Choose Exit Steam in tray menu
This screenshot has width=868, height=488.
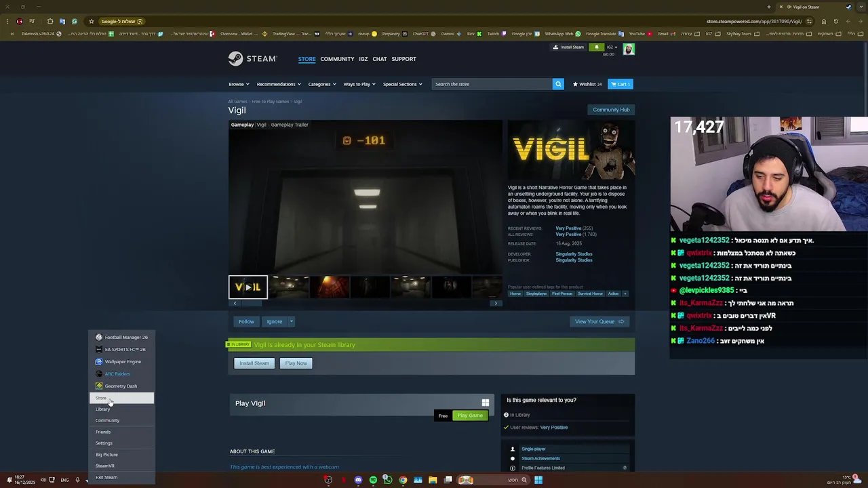(x=122, y=477)
